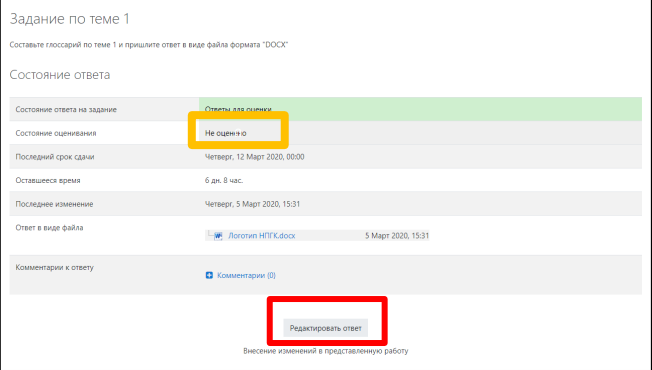The image size is (652, 370).
Task: Click the Ответ в виде файла label
Action: (x=49, y=228)
